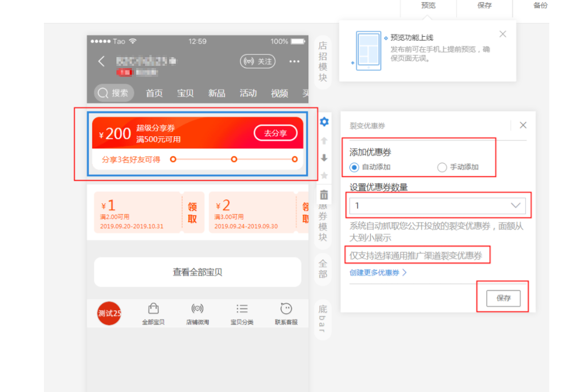The image size is (568, 392).
Task: Click ¥200 超级分享券 banner
Action: point(197,133)
